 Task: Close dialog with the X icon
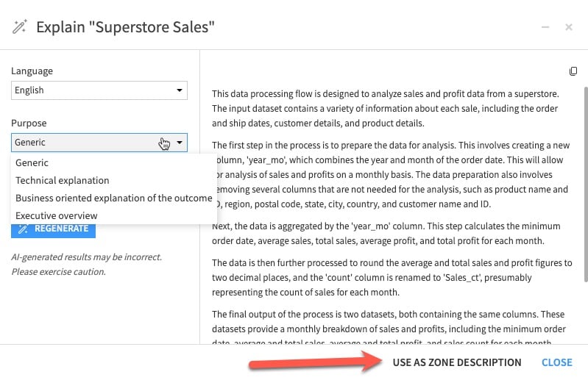[569, 27]
